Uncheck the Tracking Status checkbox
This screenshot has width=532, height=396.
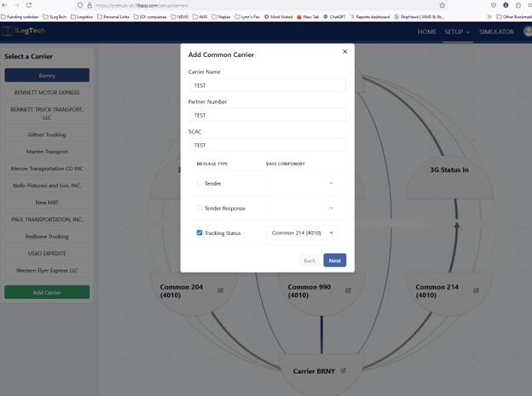click(199, 232)
